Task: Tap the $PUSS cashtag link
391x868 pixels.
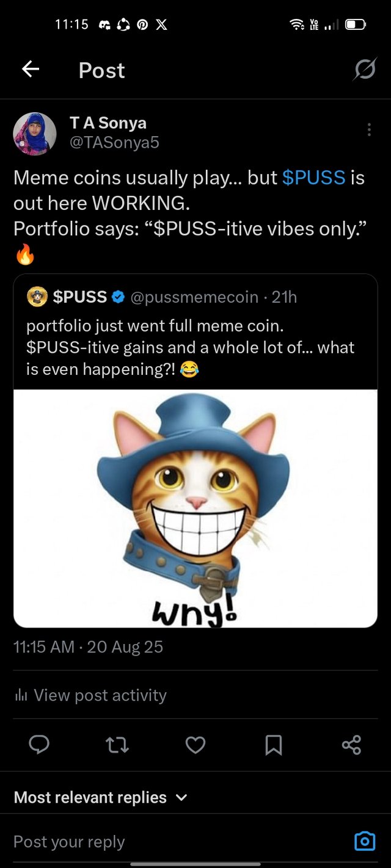Action: click(x=314, y=178)
